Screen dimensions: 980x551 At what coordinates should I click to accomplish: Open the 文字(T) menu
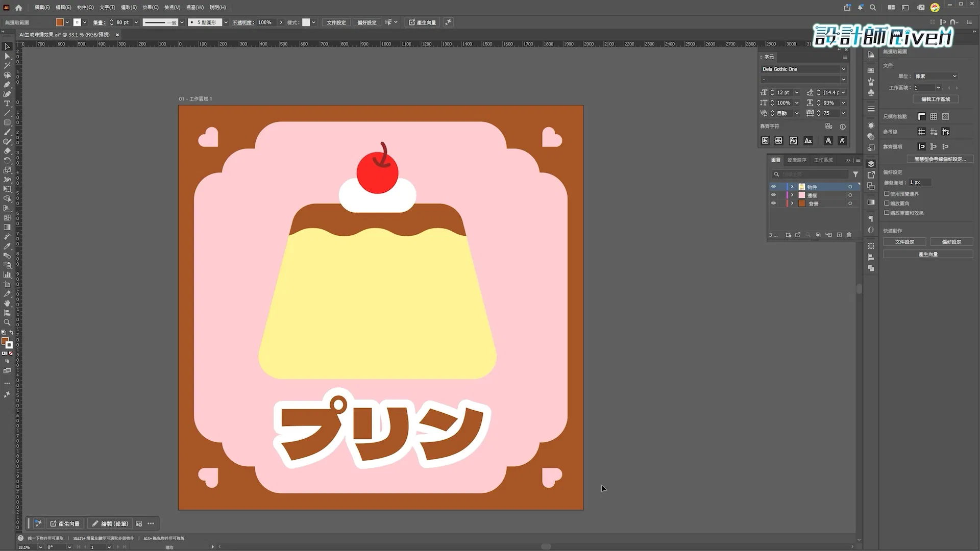[107, 8]
